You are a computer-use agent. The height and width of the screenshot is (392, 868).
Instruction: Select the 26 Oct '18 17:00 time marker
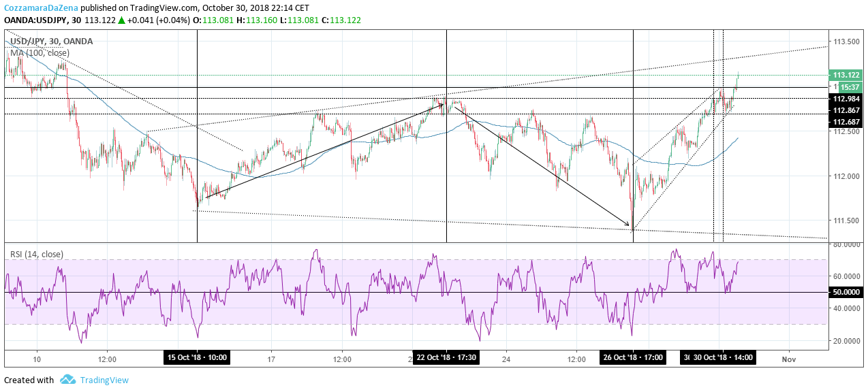pos(633,357)
